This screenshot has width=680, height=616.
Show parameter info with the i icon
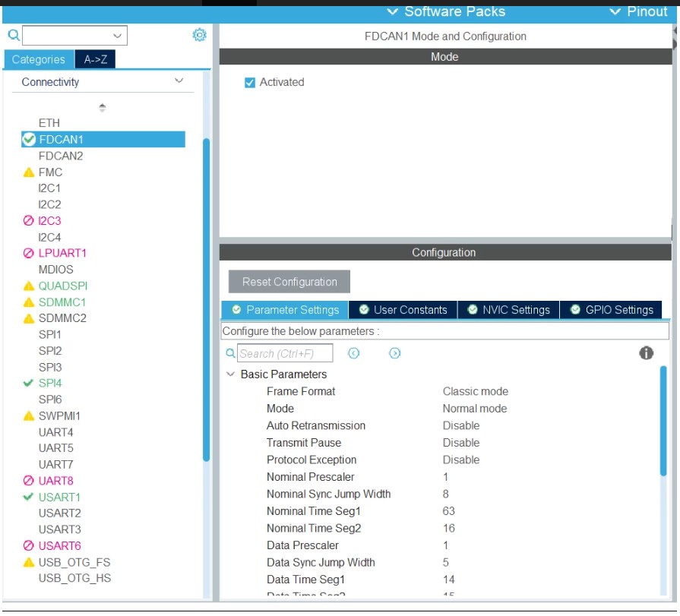click(646, 353)
